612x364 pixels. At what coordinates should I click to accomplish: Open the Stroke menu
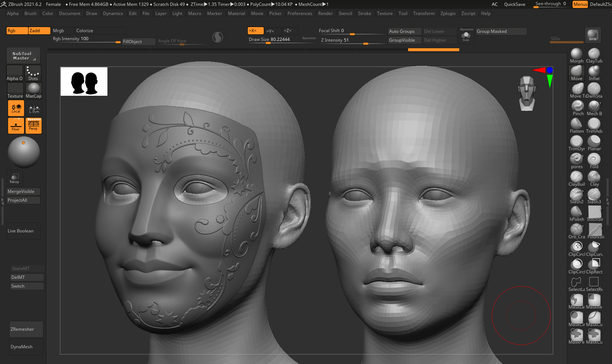point(364,14)
